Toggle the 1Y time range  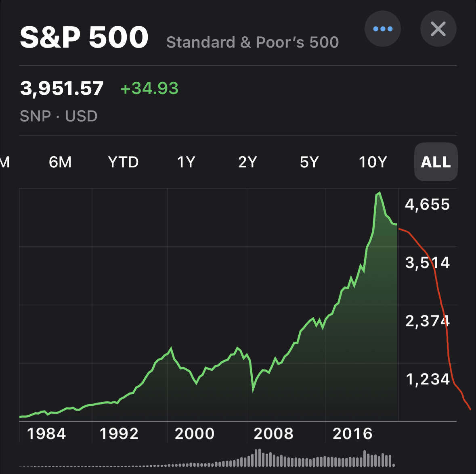[x=186, y=162]
